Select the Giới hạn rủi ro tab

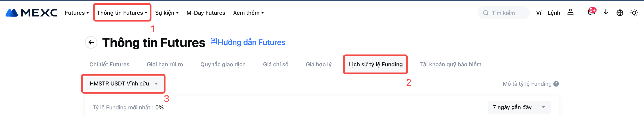(x=165, y=65)
